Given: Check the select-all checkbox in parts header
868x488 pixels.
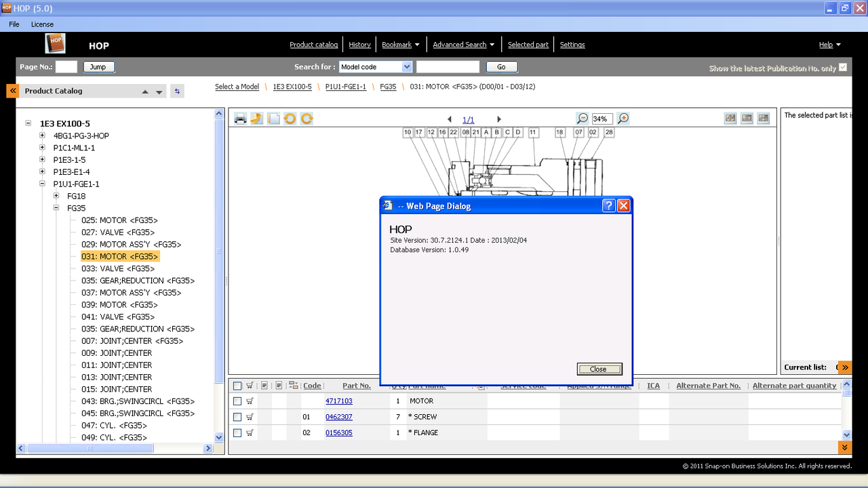Looking at the screenshot, I should point(237,386).
